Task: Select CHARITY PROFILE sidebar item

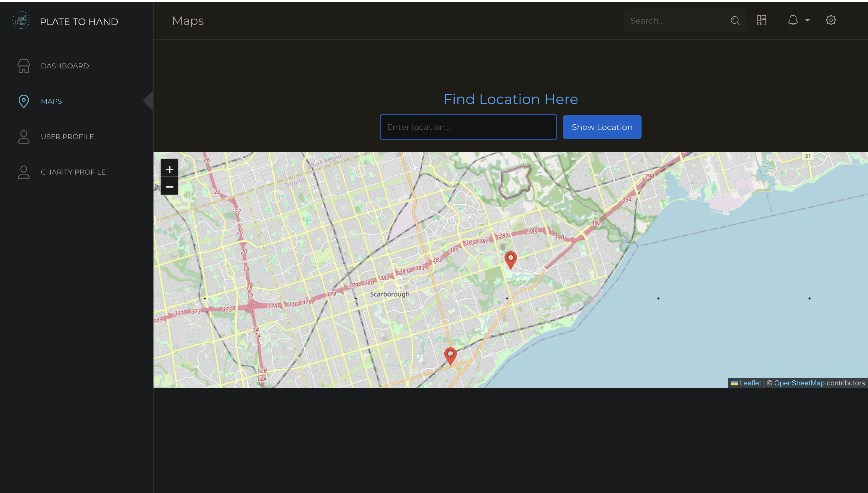Action: click(73, 172)
